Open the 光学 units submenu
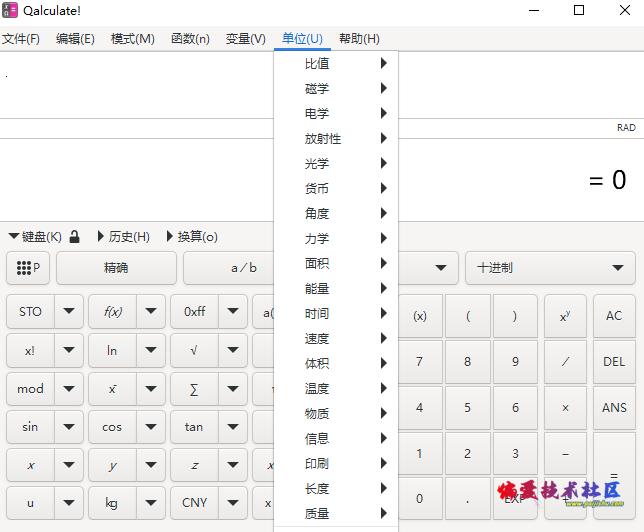The width and height of the screenshot is (644, 532). click(x=336, y=164)
